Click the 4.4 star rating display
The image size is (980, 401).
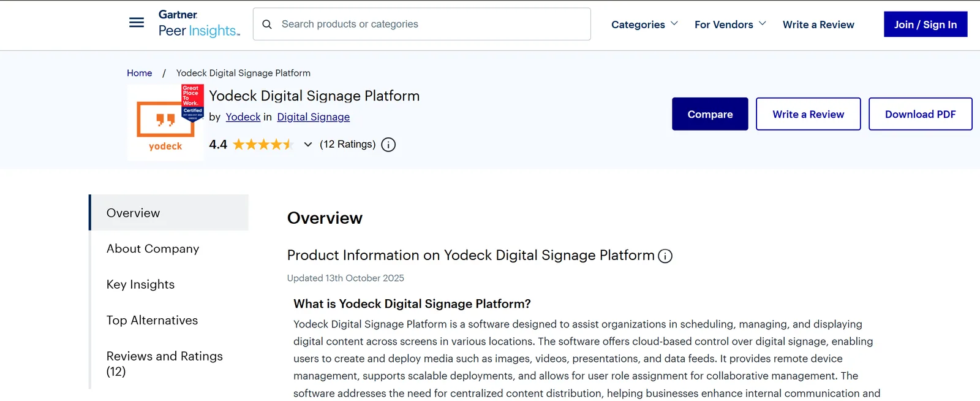(x=251, y=145)
